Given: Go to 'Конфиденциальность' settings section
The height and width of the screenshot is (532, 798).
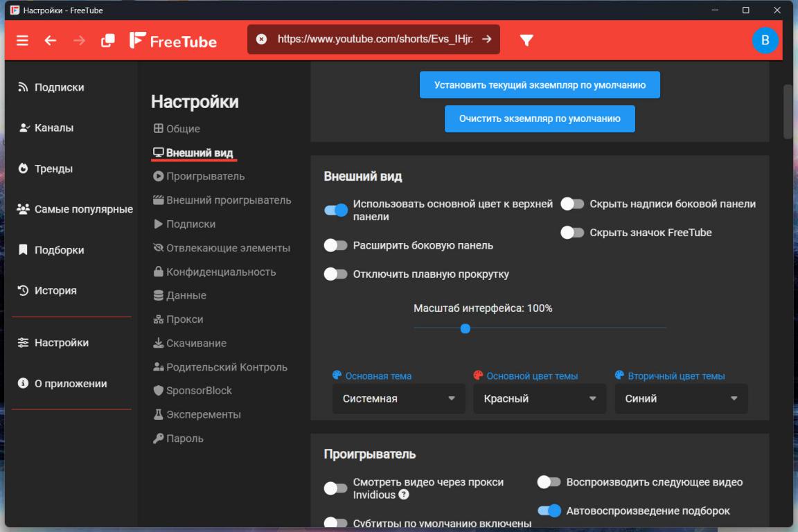Looking at the screenshot, I should click(x=220, y=272).
